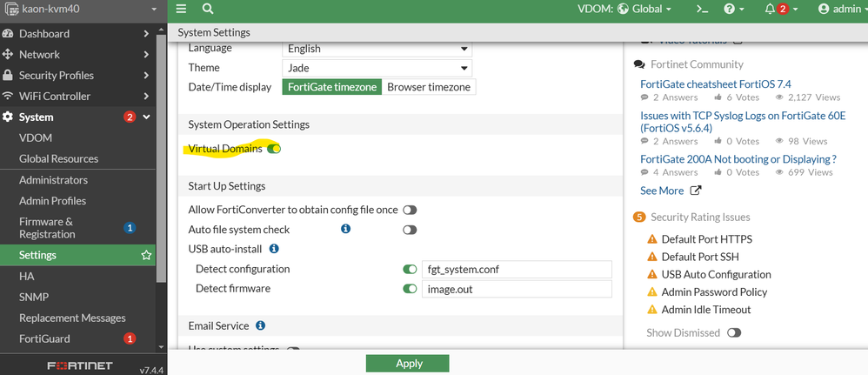Image resolution: width=868 pixels, height=375 pixels.
Task: Click the info icon beside Email Service
Action: (x=260, y=325)
